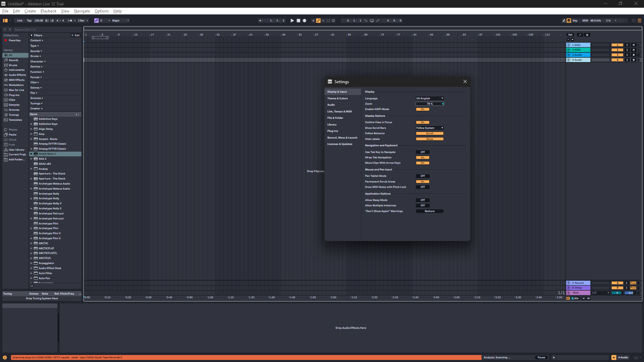Click the Optimize Arrangement Height H button

pos(584,298)
